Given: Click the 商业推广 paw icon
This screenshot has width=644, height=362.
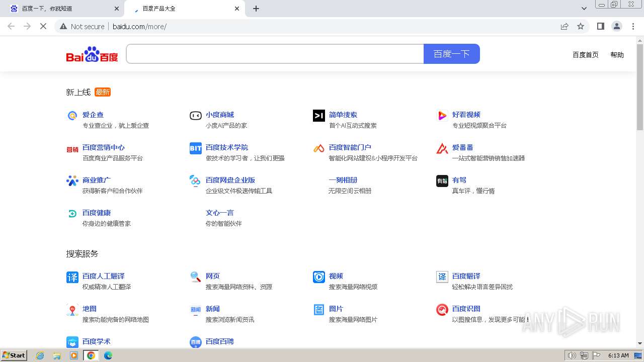Looking at the screenshot, I should 72,181.
